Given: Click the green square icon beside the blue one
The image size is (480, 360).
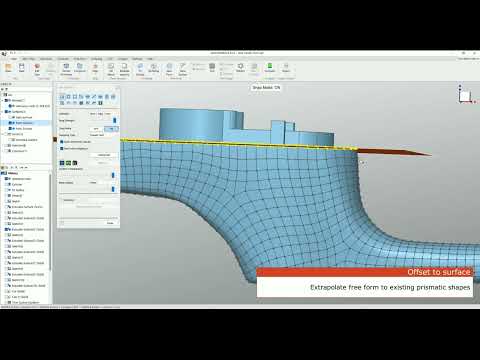Looking at the screenshot, I should [68, 163].
